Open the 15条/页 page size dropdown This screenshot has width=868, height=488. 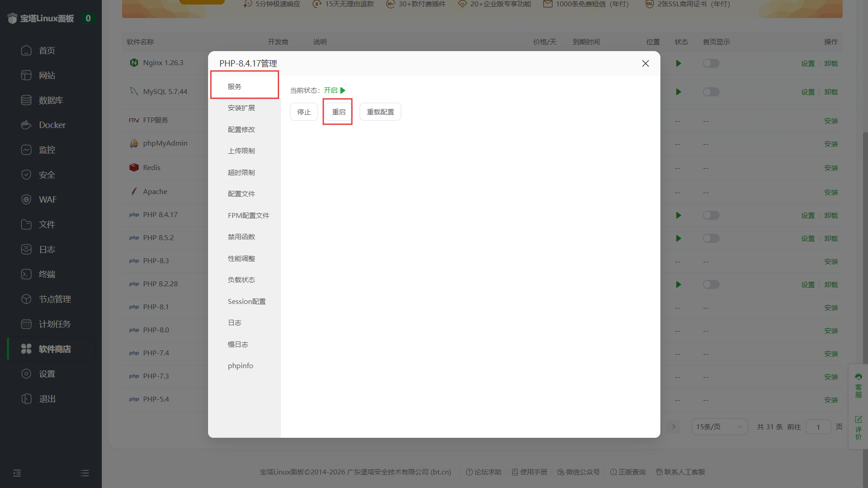pos(719,426)
